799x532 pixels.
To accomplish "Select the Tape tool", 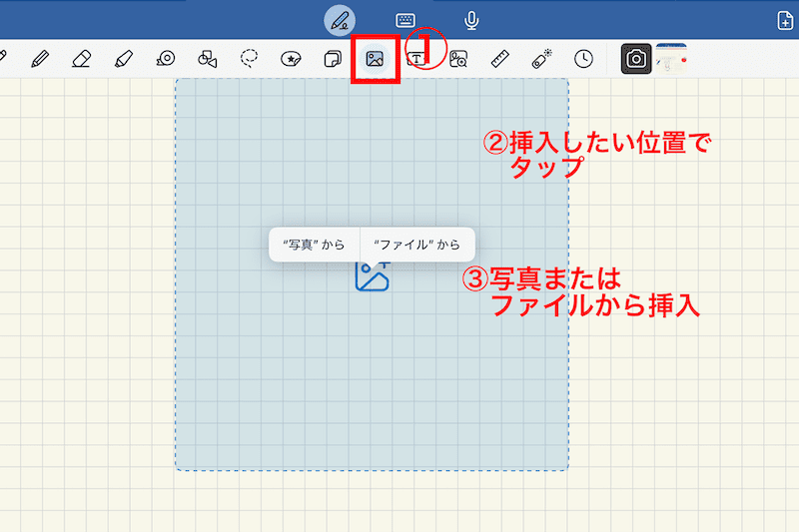I will (166, 59).
